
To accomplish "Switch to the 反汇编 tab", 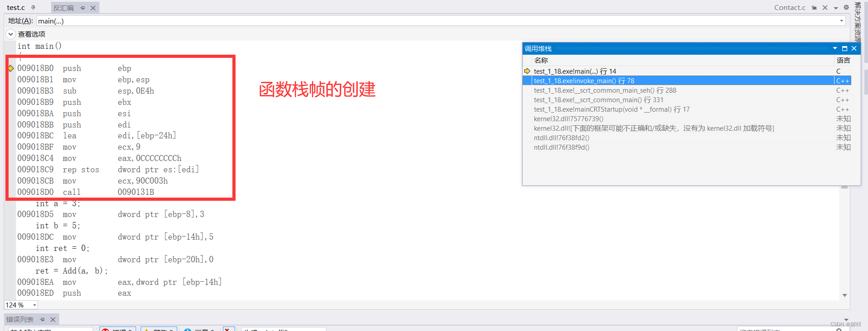I will 63,8.
